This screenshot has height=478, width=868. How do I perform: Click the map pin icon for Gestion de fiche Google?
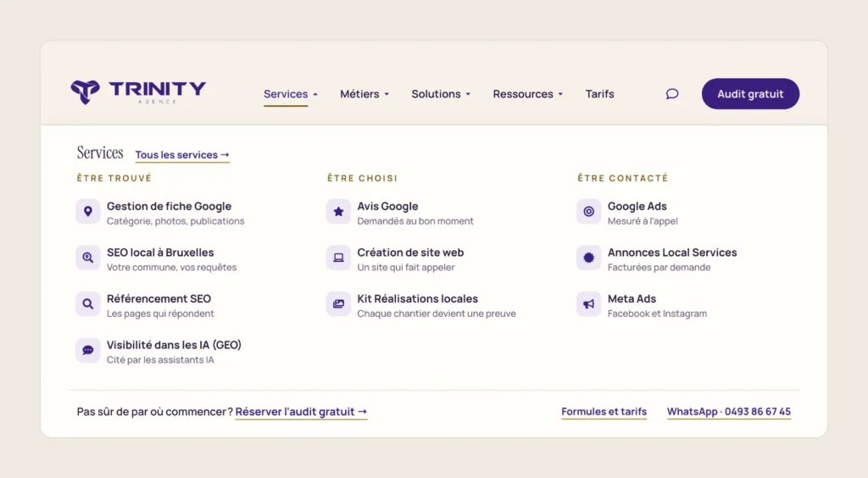(88, 211)
